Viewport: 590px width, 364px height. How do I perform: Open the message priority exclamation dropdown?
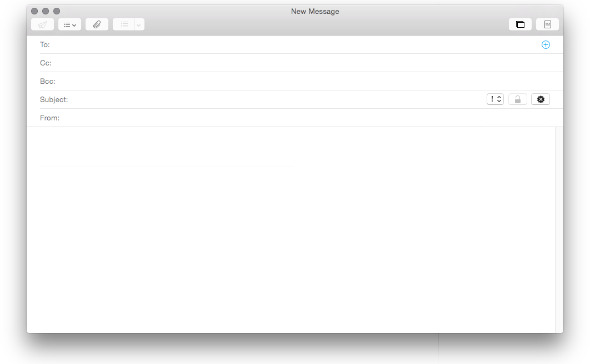click(495, 99)
